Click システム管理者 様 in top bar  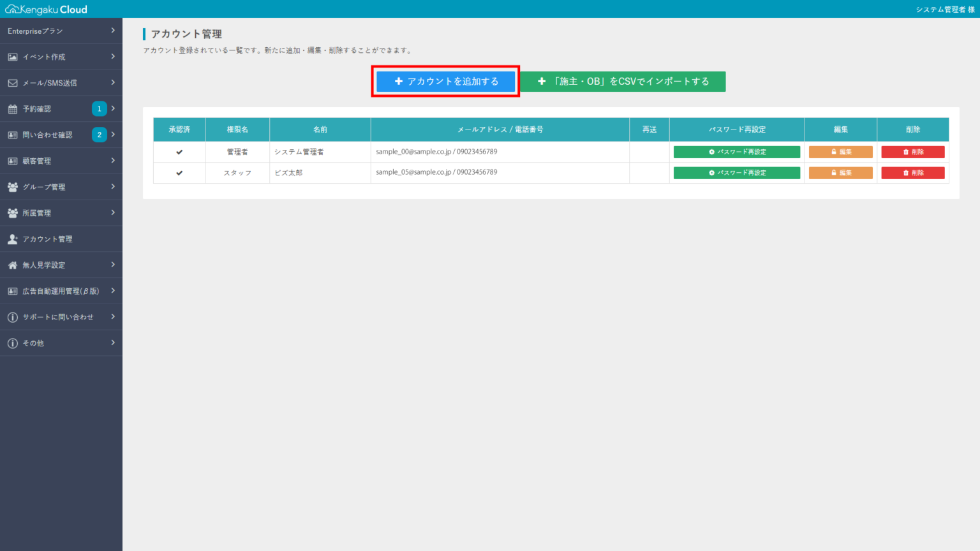[x=945, y=9]
